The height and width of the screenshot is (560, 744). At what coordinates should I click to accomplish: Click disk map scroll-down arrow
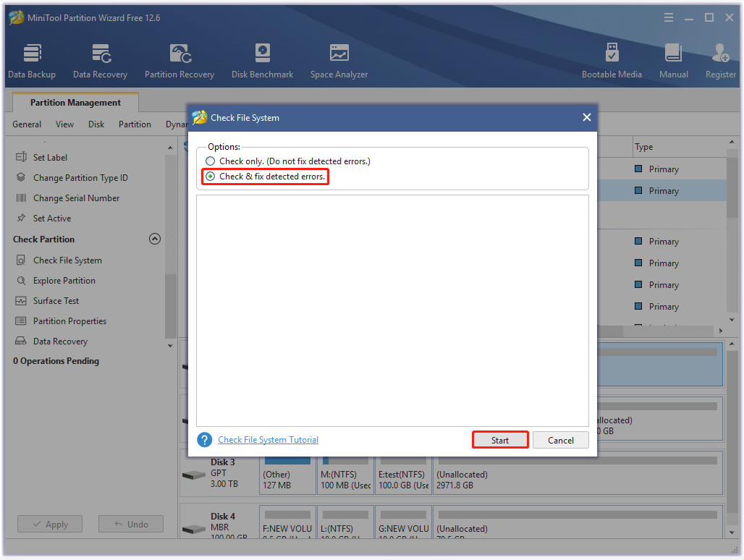pyautogui.click(x=732, y=533)
